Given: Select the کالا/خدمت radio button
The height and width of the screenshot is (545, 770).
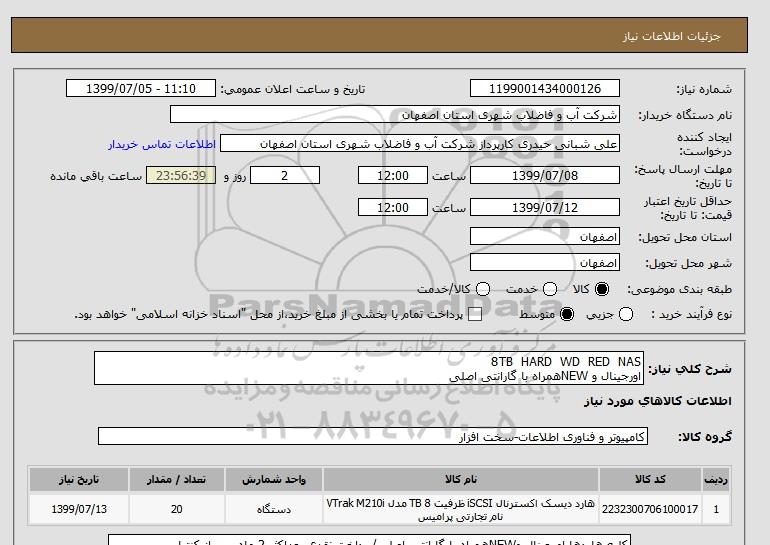Looking at the screenshot, I should click(483, 289).
